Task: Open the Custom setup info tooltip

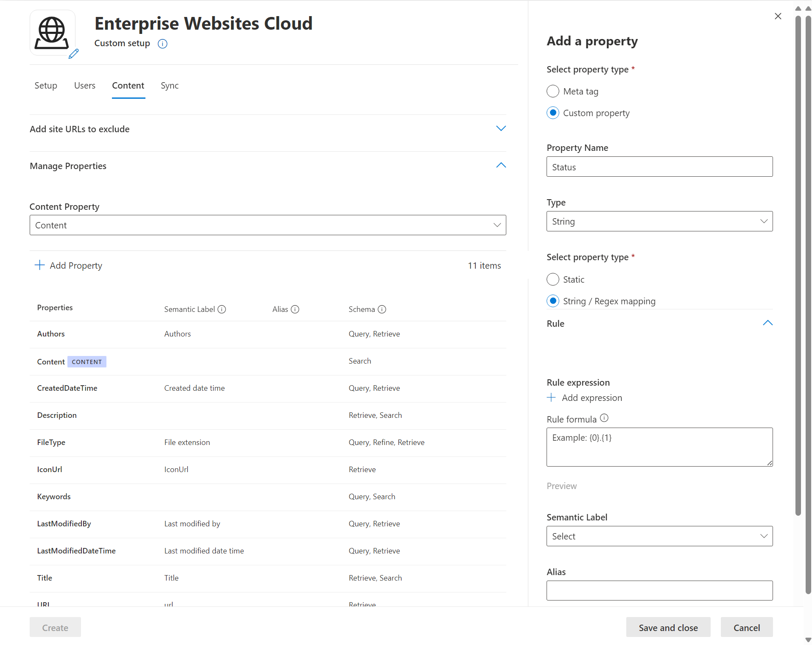Action: coord(162,44)
